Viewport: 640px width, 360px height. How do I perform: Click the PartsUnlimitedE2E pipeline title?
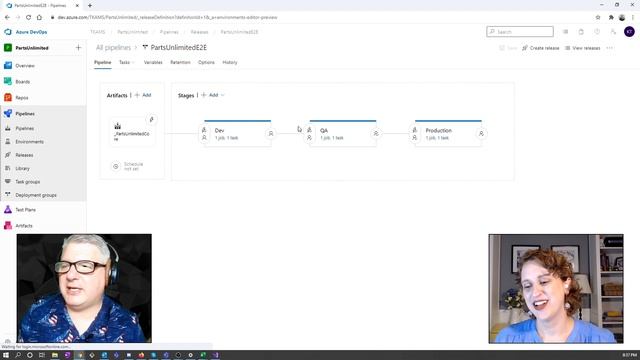coord(178,48)
